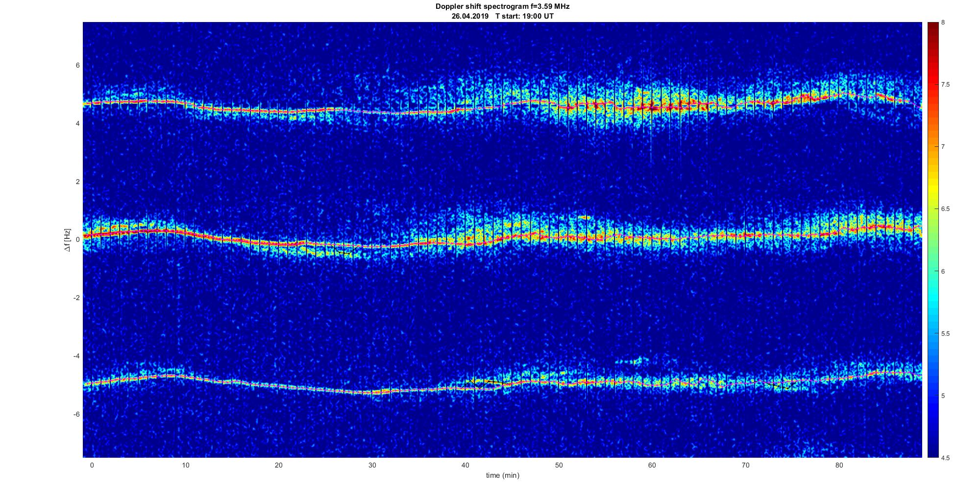Click colorbar tick label '5.5'
This screenshot has height=491, width=980.
click(945, 334)
